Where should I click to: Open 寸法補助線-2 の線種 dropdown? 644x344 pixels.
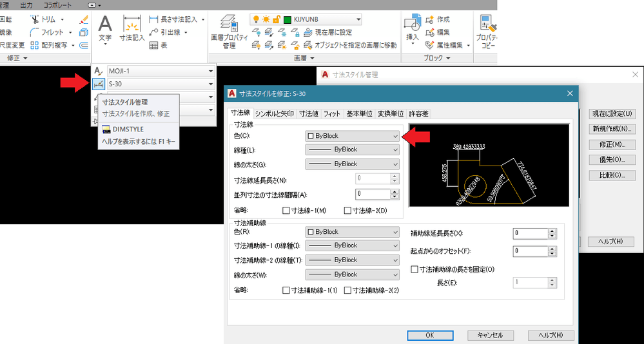pos(353,260)
